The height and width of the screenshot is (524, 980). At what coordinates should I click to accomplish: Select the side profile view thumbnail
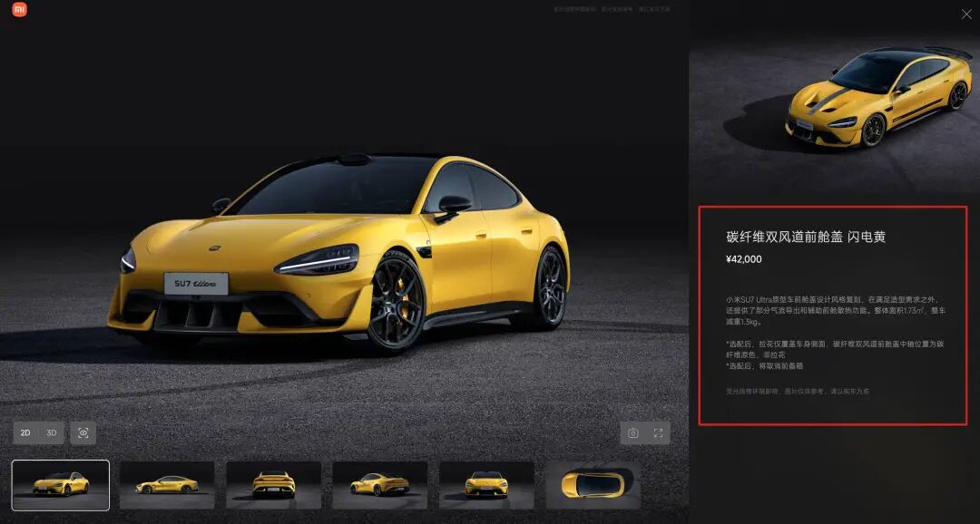point(167,485)
